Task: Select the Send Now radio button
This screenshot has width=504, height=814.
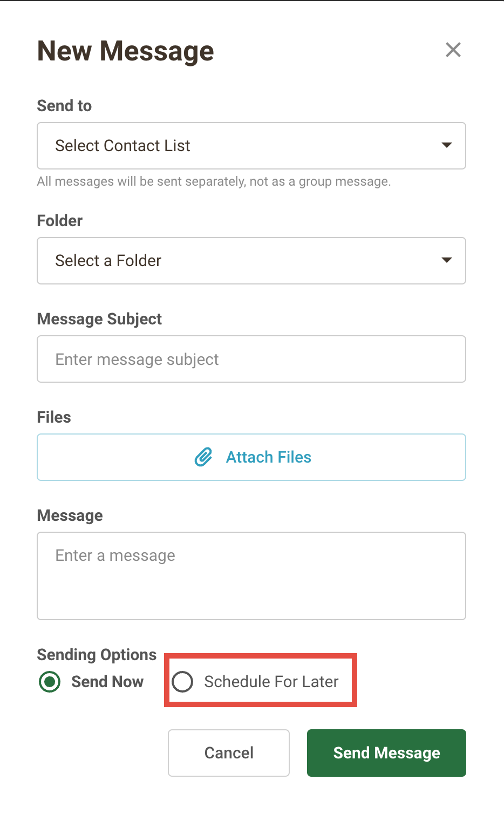Action: (x=50, y=682)
